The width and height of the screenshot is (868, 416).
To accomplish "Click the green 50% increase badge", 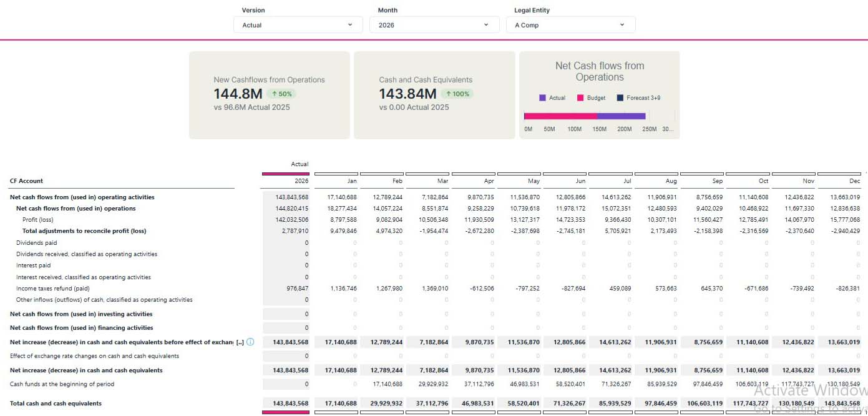I will 281,94.
